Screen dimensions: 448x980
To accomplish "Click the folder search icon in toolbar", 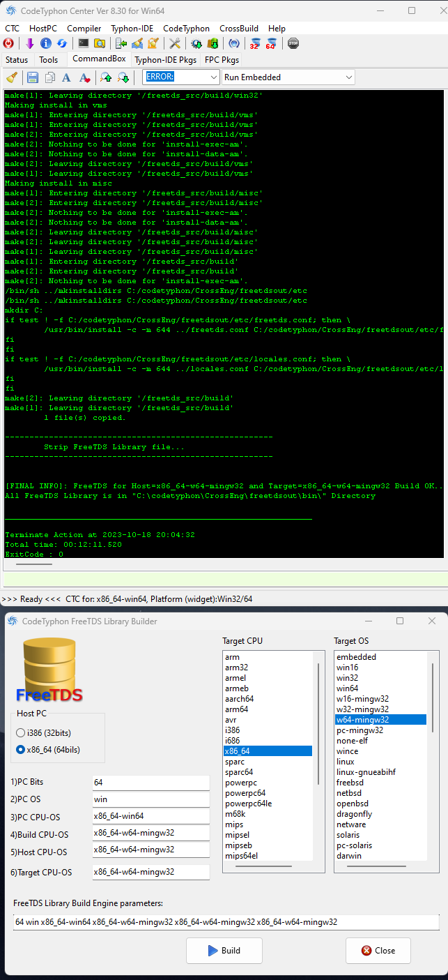I will [x=100, y=43].
